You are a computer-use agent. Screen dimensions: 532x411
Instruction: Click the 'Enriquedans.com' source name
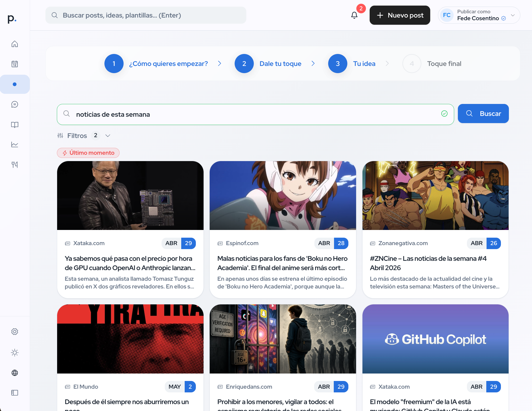(x=249, y=387)
